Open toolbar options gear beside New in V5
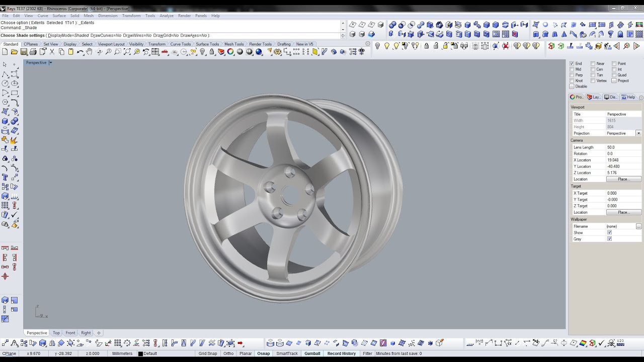Viewport: 644px width, 362px height. (368, 44)
